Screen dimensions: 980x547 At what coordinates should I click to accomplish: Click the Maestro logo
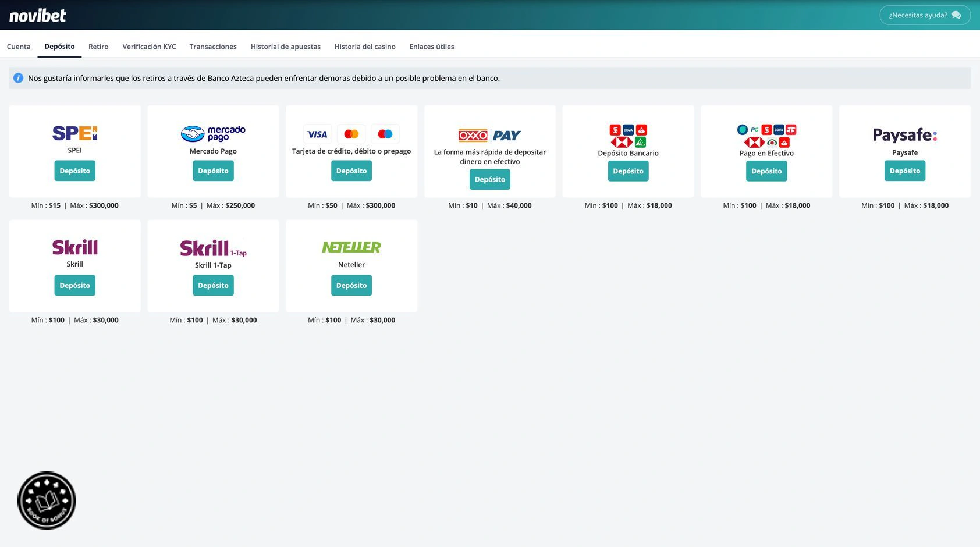[385, 134]
